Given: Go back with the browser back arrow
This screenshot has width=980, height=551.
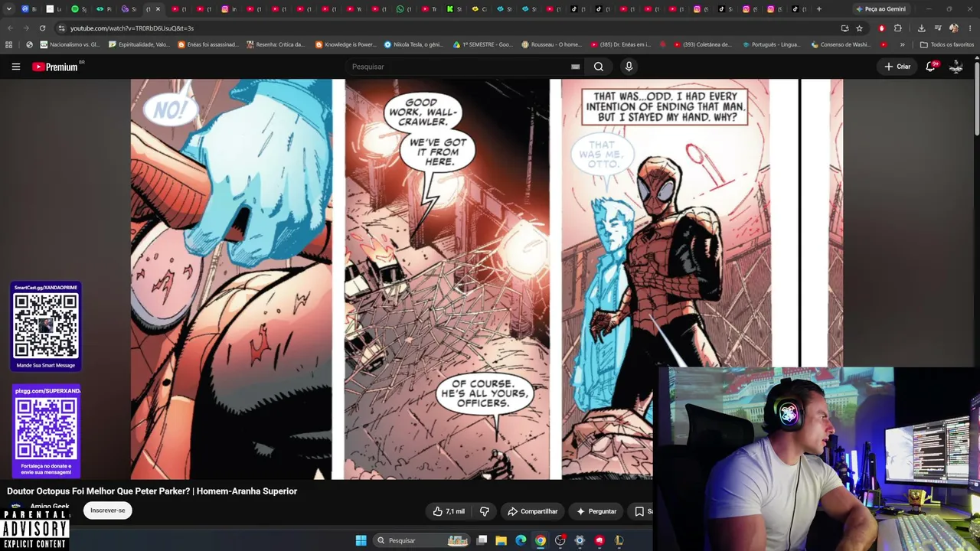Looking at the screenshot, I should (x=10, y=28).
